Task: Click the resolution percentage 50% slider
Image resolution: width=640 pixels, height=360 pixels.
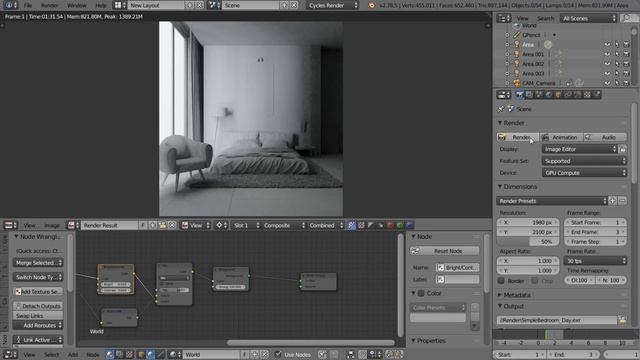Action: [x=529, y=242]
